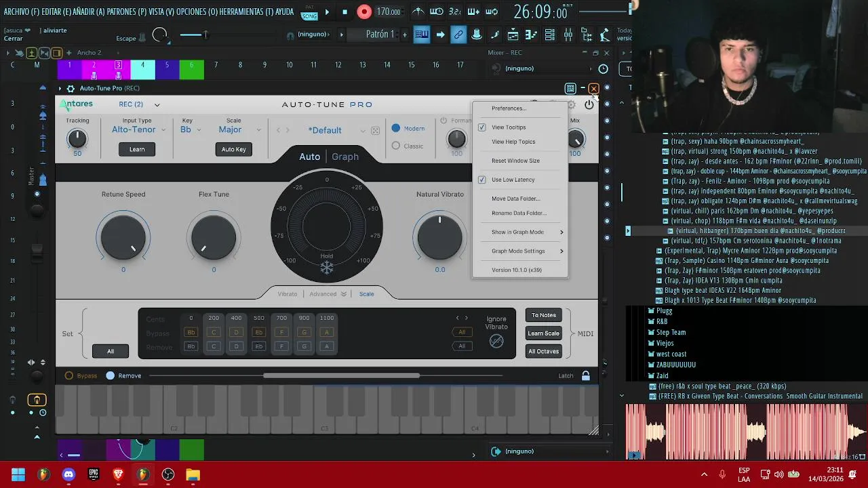
Task: Select the Classic mode radio button
Action: pyautogui.click(x=396, y=146)
